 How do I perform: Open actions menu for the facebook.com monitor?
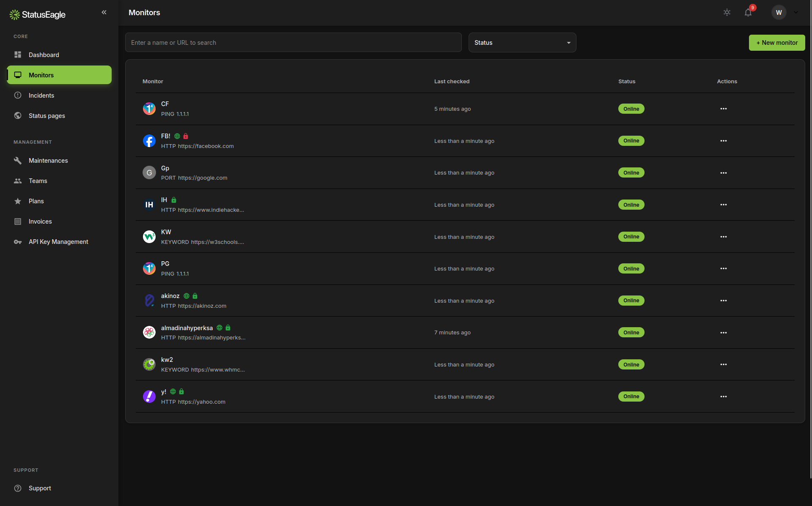(x=723, y=141)
